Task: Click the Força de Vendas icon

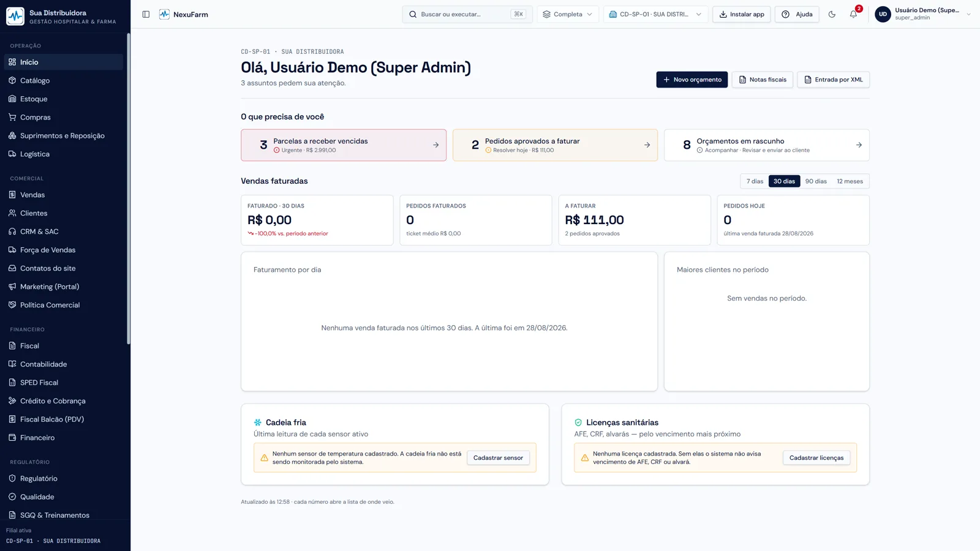Action: tap(12, 250)
